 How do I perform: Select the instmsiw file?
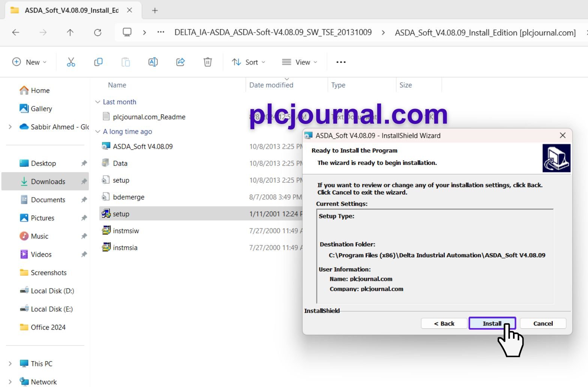click(x=126, y=231)
